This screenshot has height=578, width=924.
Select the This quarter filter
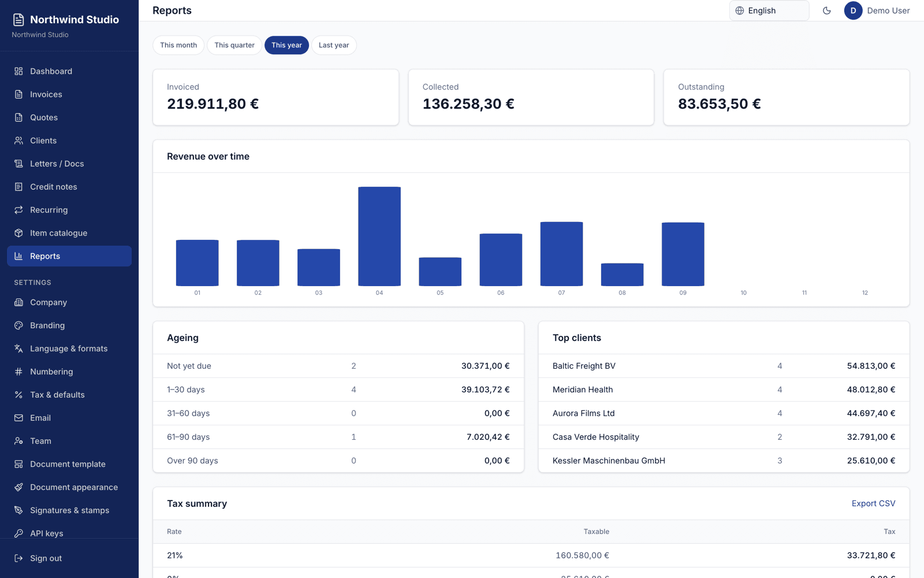click(x=234, y=45)
